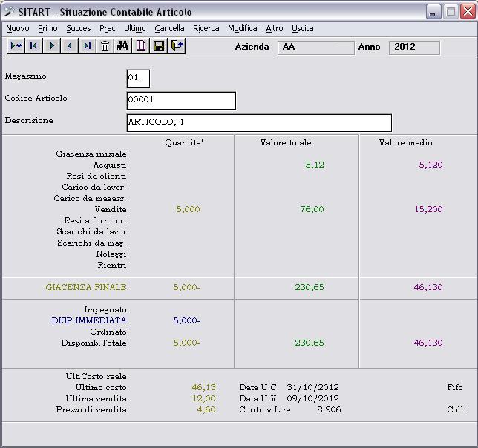Click the date 31/10/2012

coord(312,387)
